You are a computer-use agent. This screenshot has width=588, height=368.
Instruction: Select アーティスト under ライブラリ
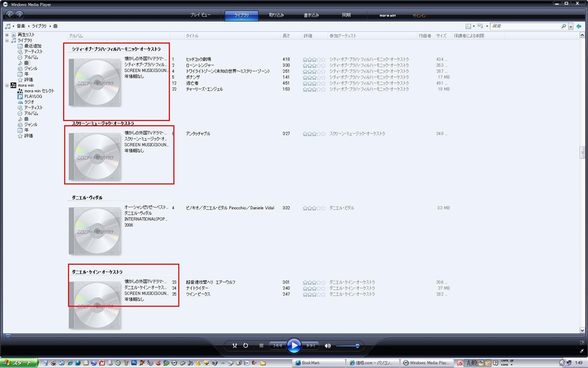coord(33,52)
